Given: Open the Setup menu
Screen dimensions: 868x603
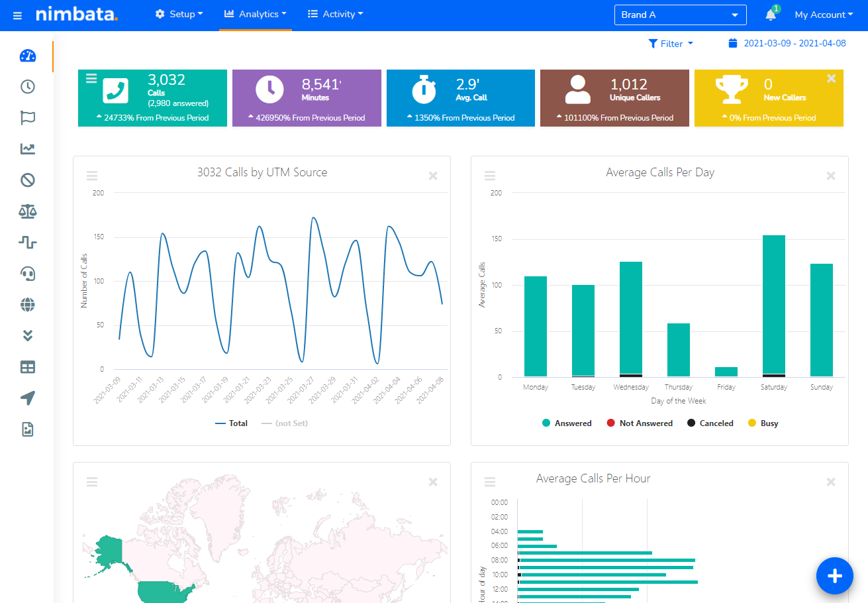Looking at the screenshot, I should point(179,14).
